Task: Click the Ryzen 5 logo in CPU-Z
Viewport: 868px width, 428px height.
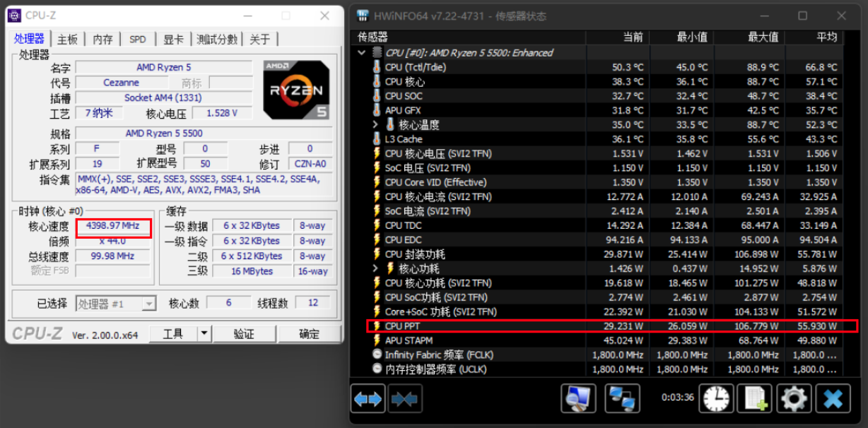Action: point(296,89)
